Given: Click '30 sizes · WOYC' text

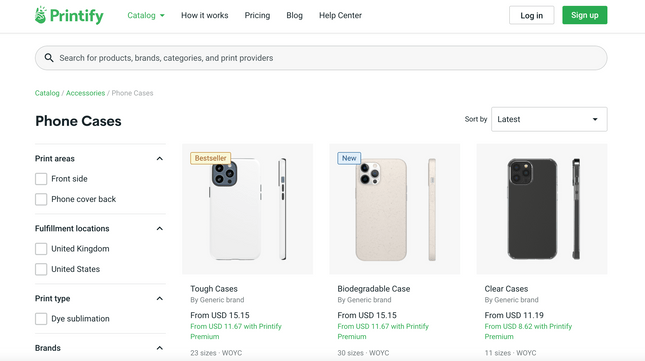Looking at the screenshot, I should pos(363,353).
